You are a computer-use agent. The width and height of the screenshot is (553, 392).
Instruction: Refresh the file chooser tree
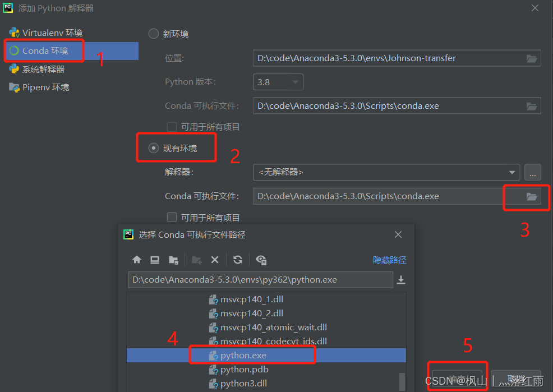point(238,260)
